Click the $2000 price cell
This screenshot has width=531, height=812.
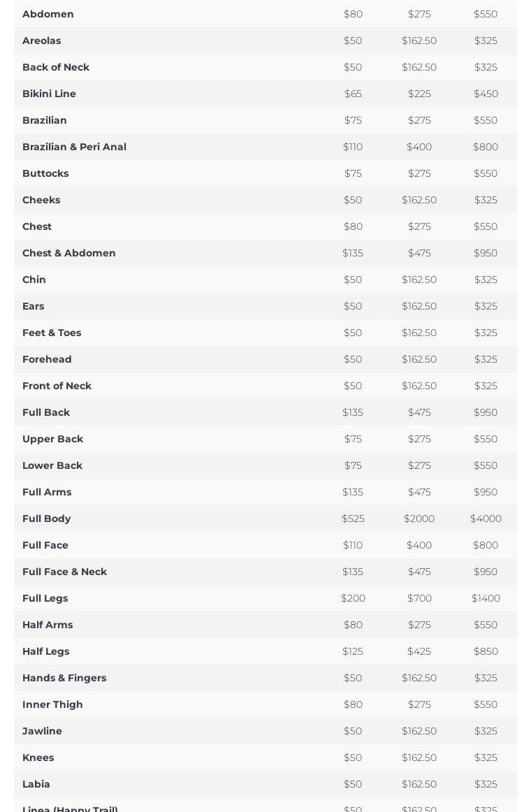click(419, 519)
